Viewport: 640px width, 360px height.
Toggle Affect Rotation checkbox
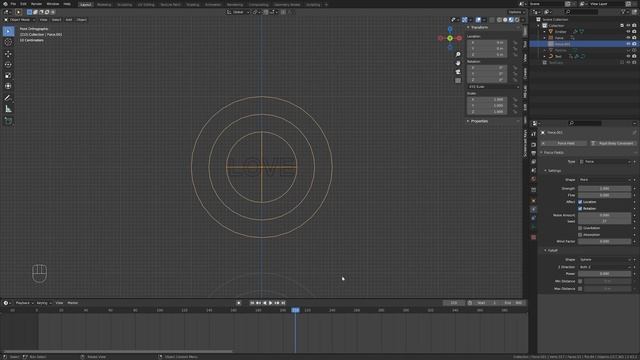coord(580,208)
